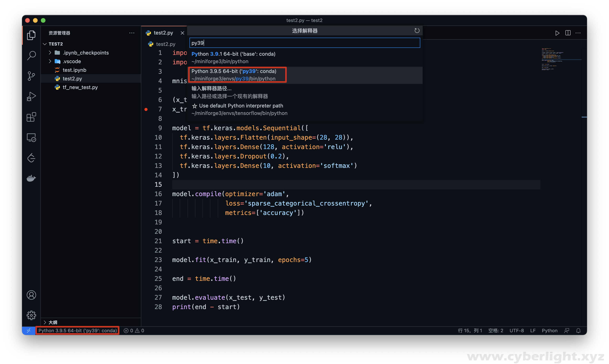Viewport: 609px width, 364px height.
Task: Open the Manage gear icon
Action: (x=31, y=315)
